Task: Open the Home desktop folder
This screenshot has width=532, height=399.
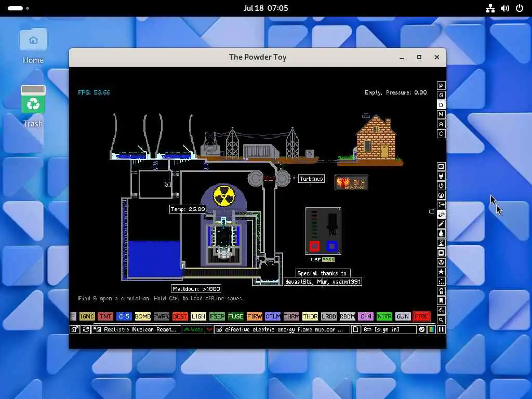Action: point(33,46)
